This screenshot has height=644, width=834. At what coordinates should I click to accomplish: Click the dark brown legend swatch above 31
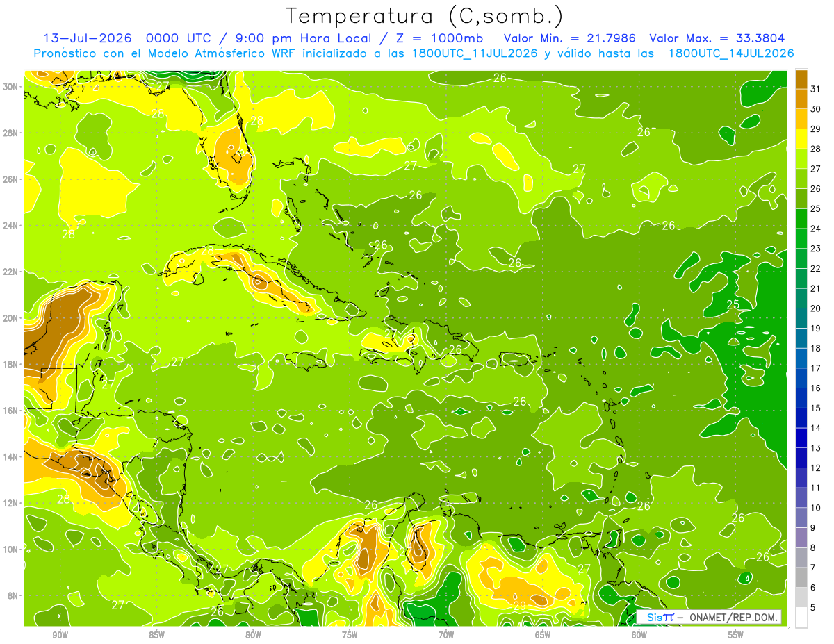pos(801,79)
